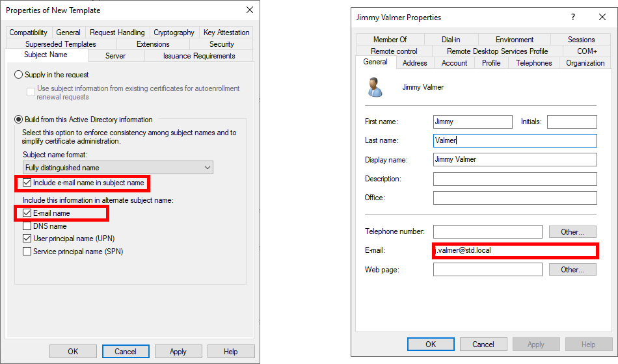Screen dimensions: 618x364
Task: Click the help question mark in Jimmy Valmer Properties
Action: click(x=573, y=17)
